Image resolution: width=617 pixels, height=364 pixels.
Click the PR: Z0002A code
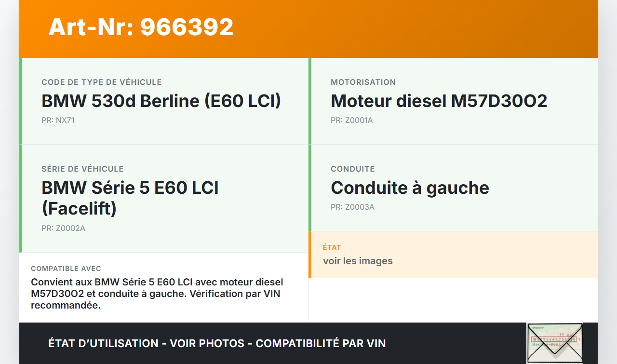coord(63,229)
